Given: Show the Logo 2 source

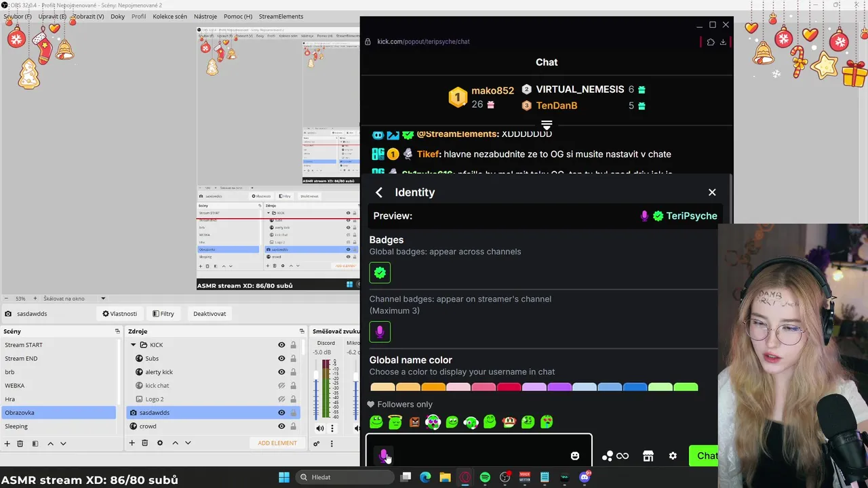Looking at the screenshot, I should pos(281,399).
